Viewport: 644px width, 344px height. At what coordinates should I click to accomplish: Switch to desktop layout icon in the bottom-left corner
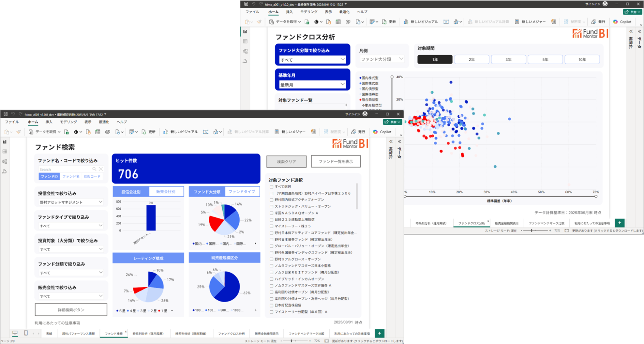(x=15, y=333)
